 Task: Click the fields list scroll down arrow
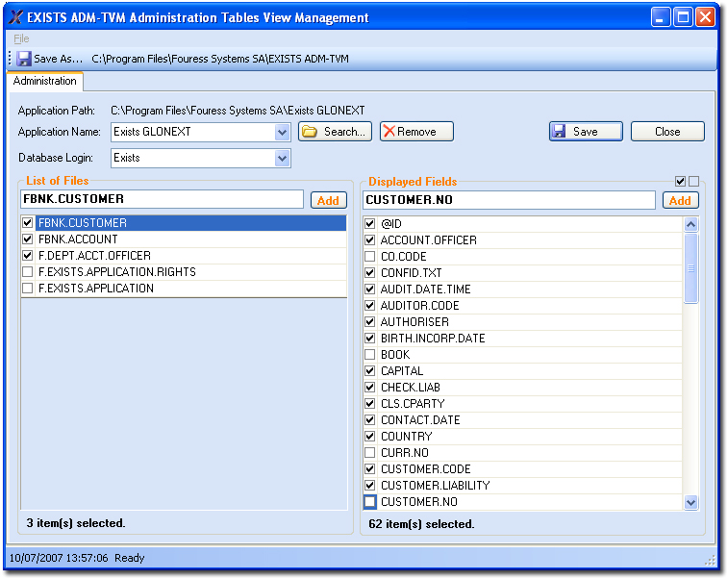(690, 502)
